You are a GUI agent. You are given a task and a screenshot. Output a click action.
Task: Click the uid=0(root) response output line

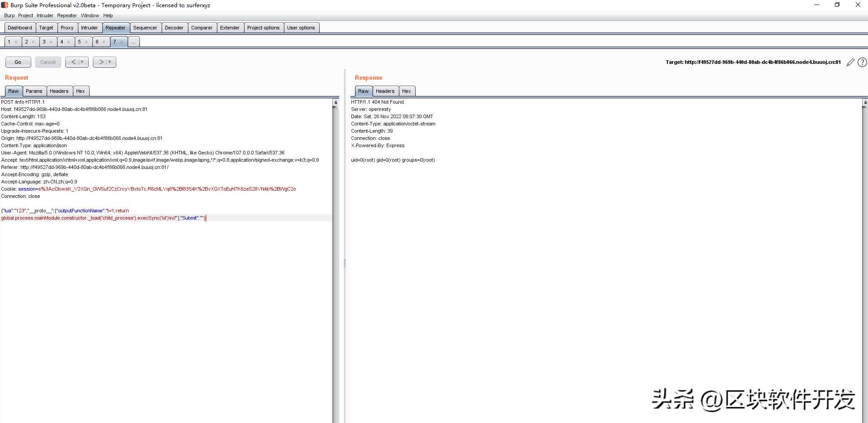pyautogui.click(x=393, y=160)
